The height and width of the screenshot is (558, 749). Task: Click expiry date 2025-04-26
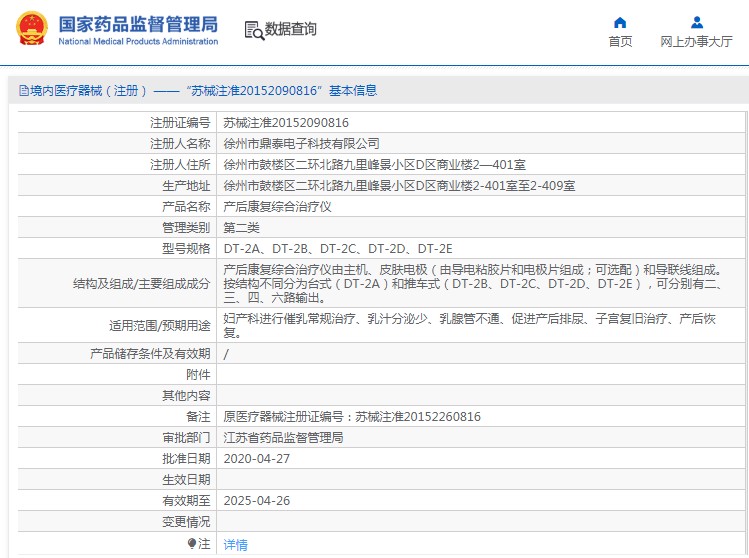click(x=257, y=501)
